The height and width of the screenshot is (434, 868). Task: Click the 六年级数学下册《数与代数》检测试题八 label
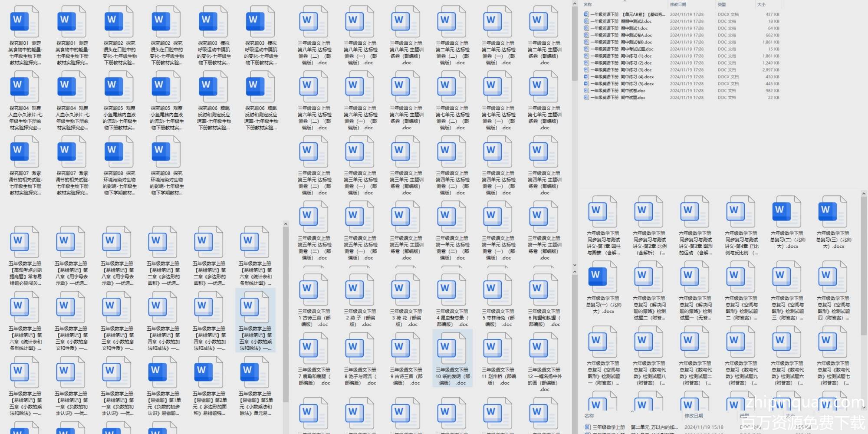pos(649,373)
